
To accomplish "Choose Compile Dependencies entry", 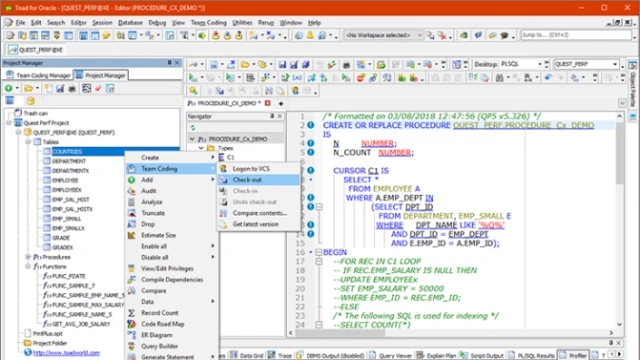I will tap(172, 280).
